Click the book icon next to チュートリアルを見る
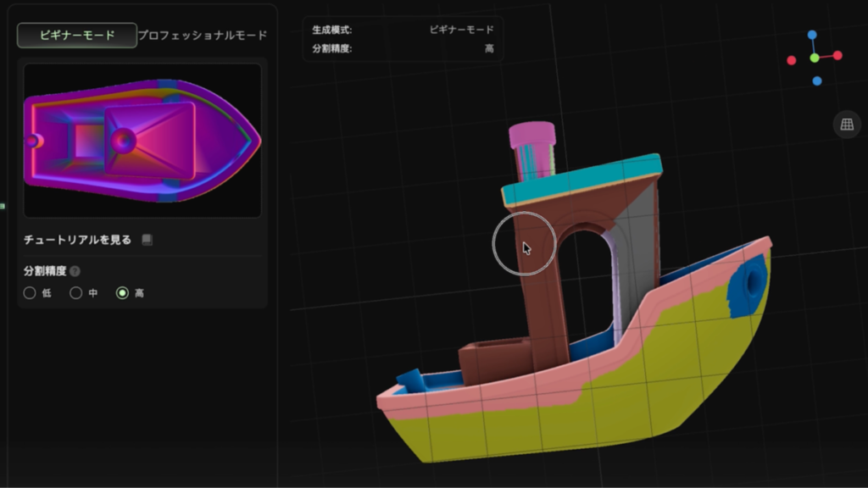Image resolution: width=868 pixels, height=488 pixels. point(147,241)
